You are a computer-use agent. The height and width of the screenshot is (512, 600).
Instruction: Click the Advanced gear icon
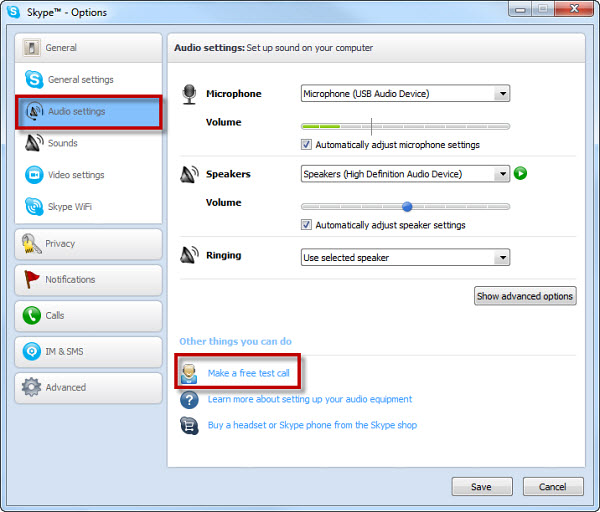pos(31,388)
